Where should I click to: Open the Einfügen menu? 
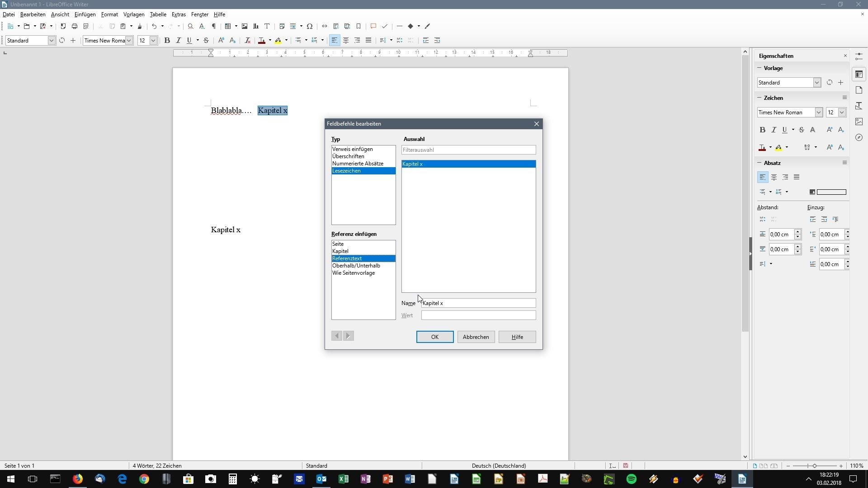pyautogui.click(x=85, y=14)
